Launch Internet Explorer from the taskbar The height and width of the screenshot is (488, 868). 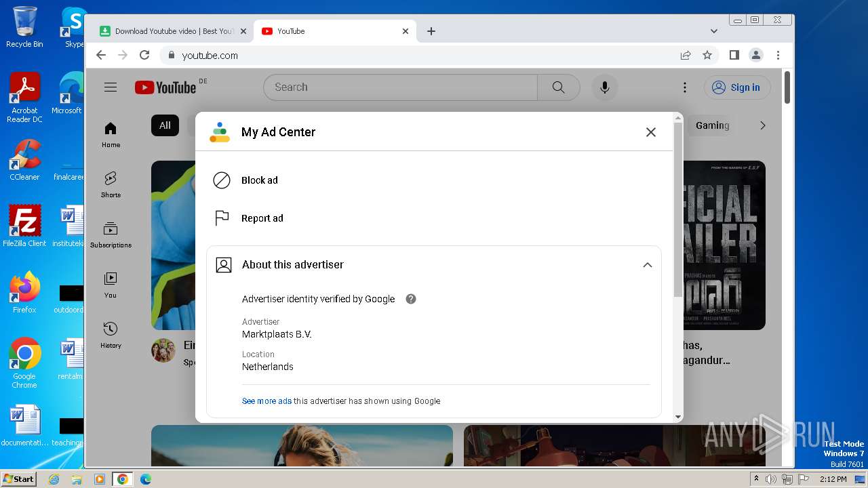click(x=54, y=479)
